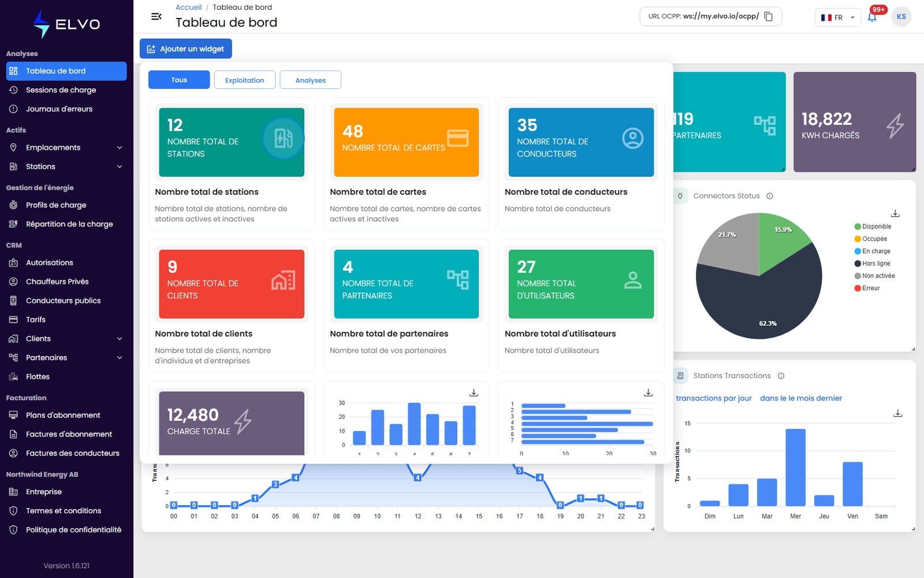Screen dimensions: 924x578
Task: Show info for Connectors Status widget
Action: tap(770, 196)
